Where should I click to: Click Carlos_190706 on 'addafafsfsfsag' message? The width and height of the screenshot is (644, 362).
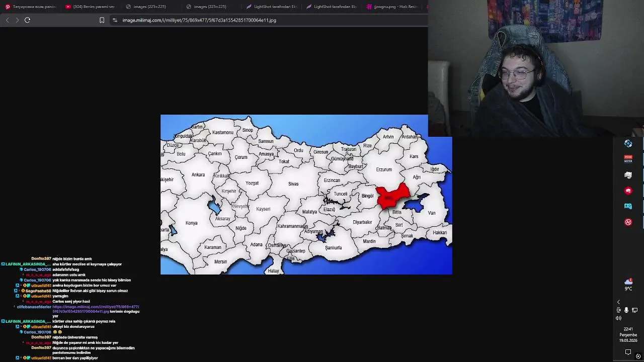(37, 269)
